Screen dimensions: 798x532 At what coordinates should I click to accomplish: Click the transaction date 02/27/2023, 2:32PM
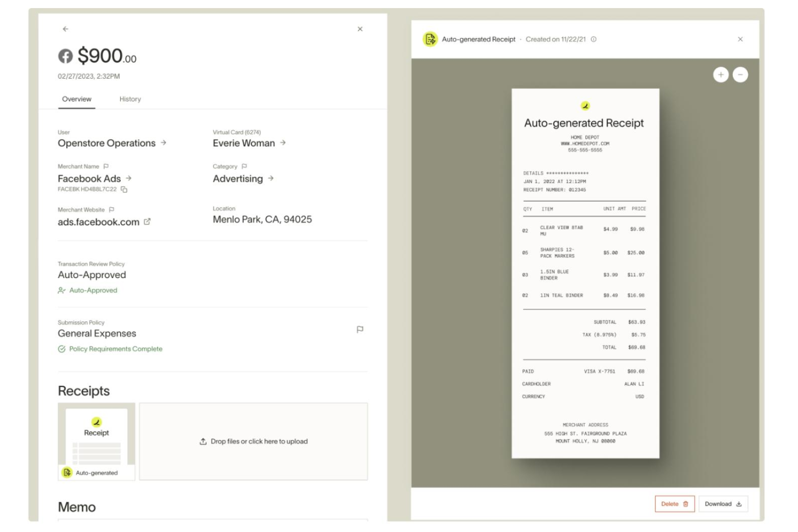pos(89,77)
